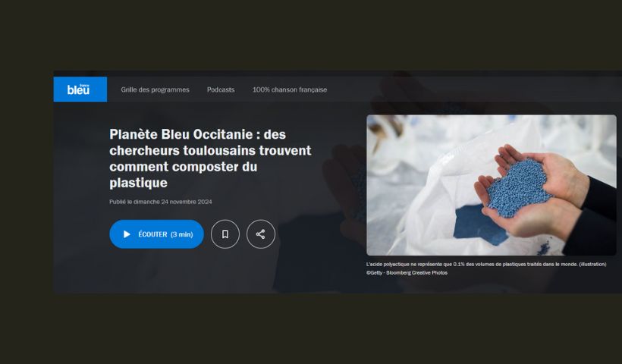The height and width of the screenshot is (364, 622).
Task: Click the L'acide polylactique photo caption
Action: [486, 264]
